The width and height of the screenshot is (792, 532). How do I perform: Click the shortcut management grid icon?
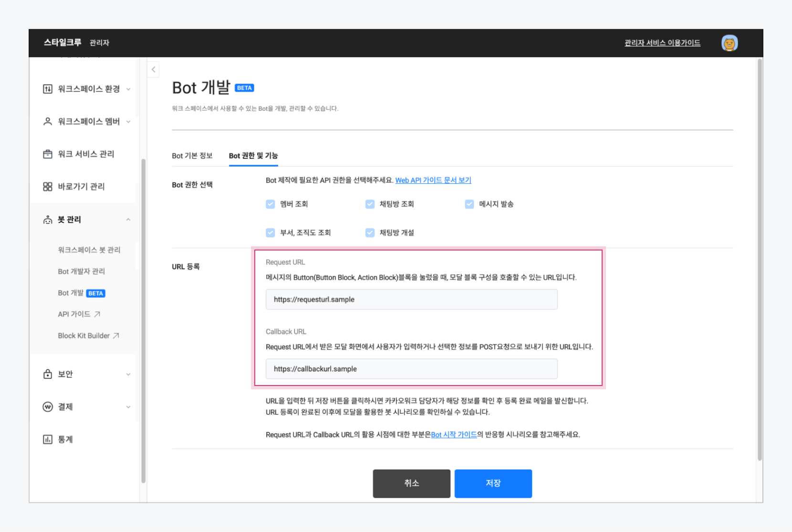(48, 187)
